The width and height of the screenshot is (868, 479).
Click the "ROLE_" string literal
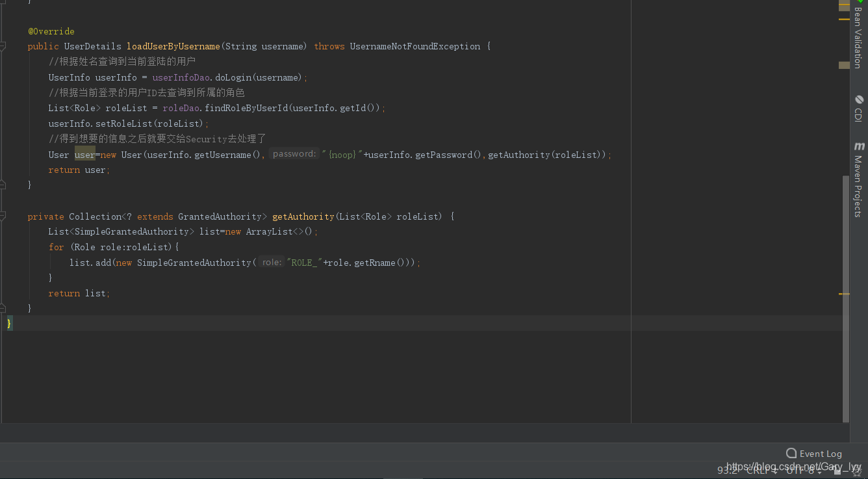click(x=304, y=263)
